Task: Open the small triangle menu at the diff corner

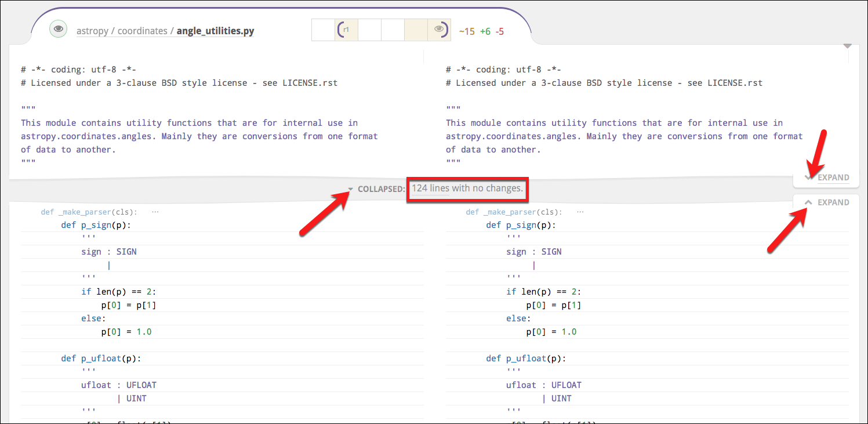Action: [x=847, y=46]
